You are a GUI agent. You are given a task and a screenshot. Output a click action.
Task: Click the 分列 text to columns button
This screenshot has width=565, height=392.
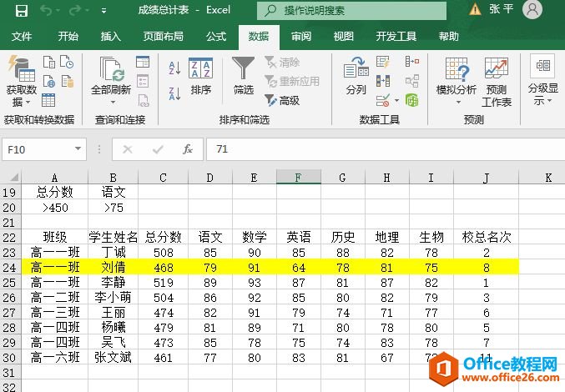[356, 76]
